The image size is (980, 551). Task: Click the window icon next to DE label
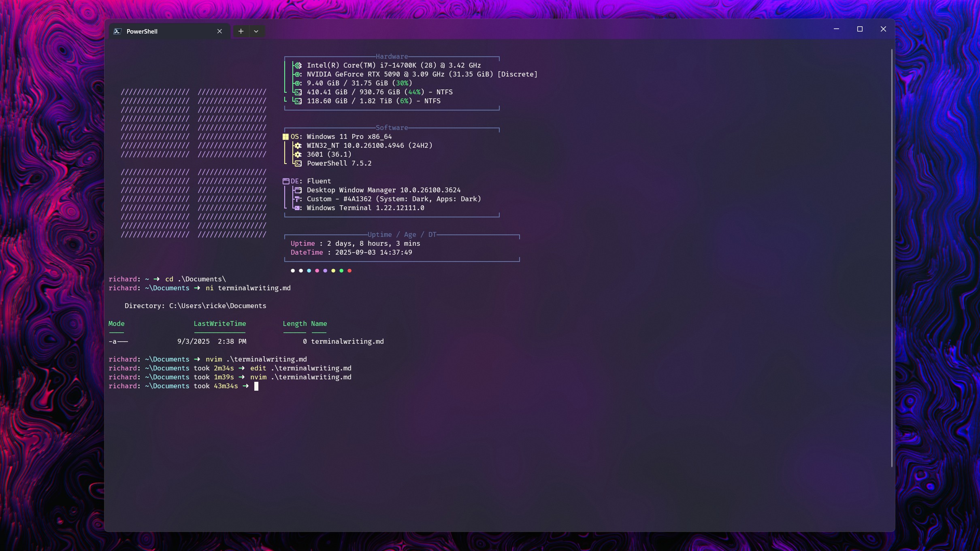tap(286, 181)
